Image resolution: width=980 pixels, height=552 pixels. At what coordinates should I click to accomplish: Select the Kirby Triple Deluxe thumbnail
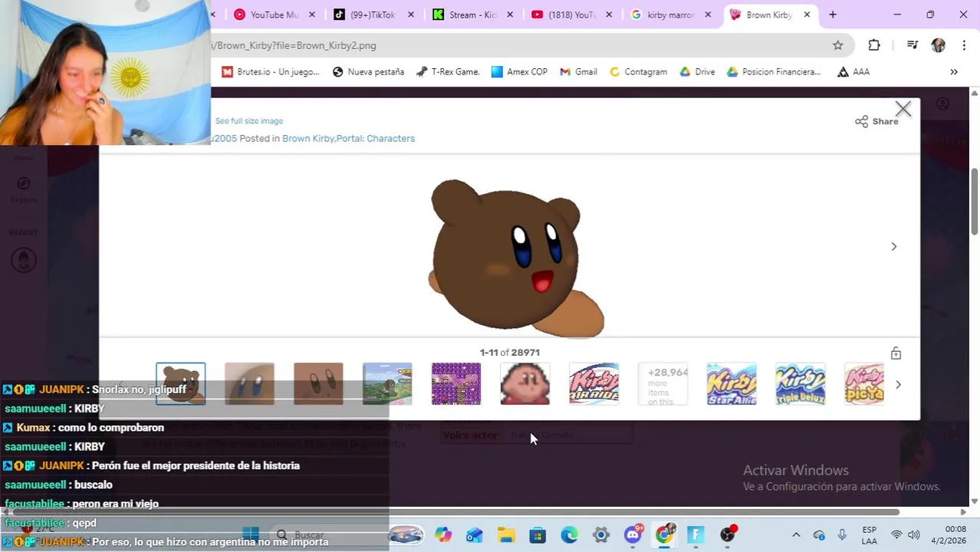pyautogui.click(x=801, y=383)
